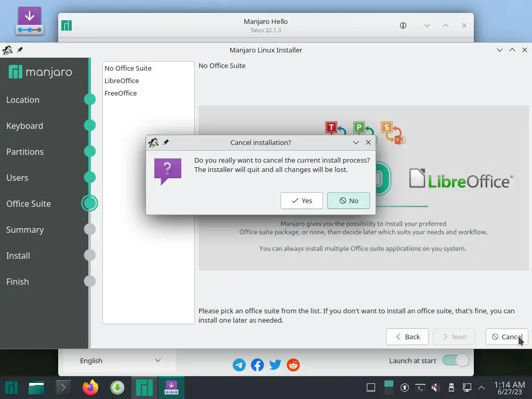Image resolution: width=532 pixels, height=399 pixels.
Task: Open the terminal tray icon
Action: 420,388
